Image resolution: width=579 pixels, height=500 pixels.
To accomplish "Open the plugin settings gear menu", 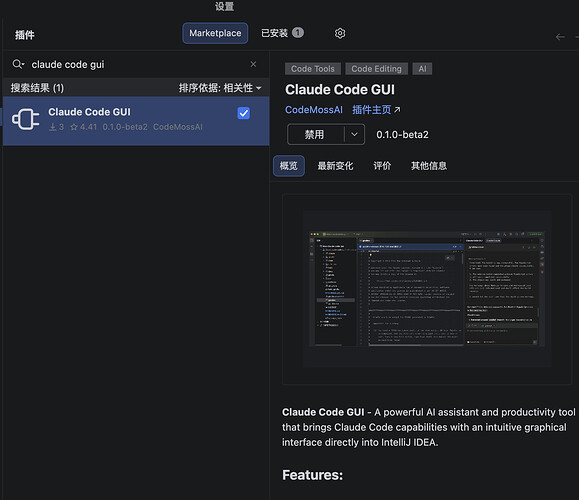I will tap(340, 33).
